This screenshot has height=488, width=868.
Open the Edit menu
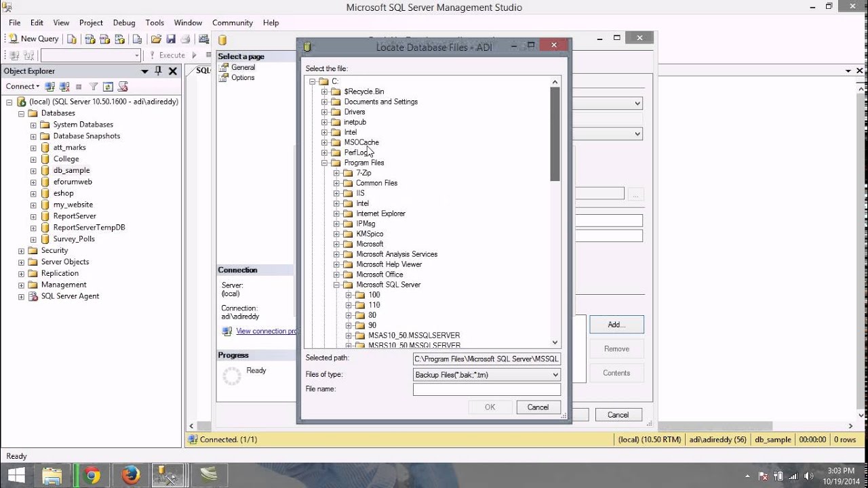pos(37,22)
